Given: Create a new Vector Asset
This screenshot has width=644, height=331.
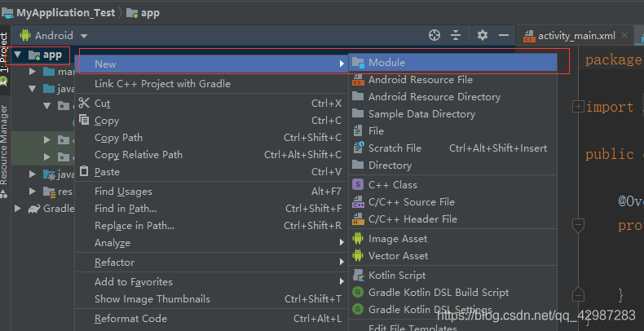Looking at the screenshot, I should click(x=452, y=256).
